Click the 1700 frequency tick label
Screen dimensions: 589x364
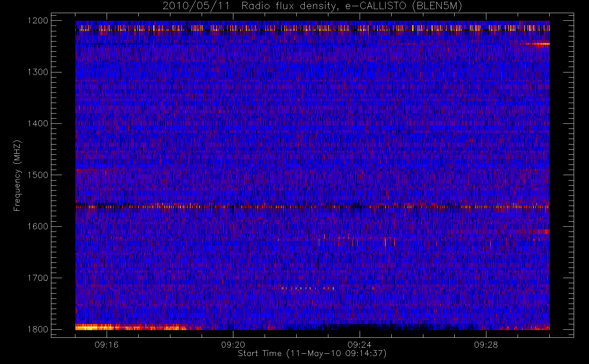[38, 278]
